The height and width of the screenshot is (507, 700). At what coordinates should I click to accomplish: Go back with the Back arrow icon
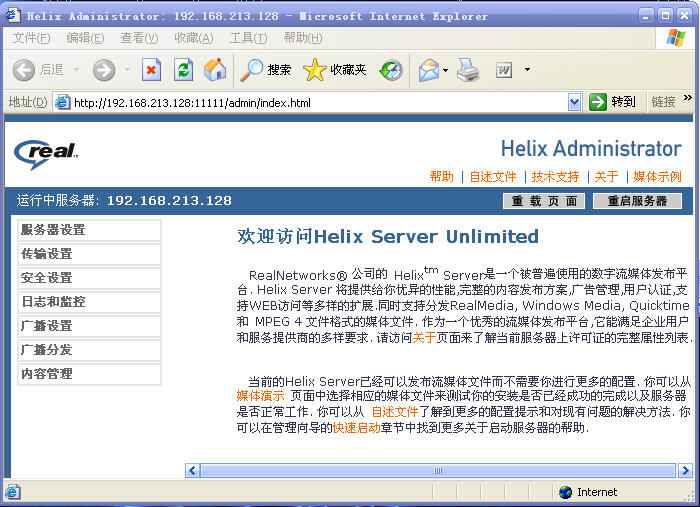pyautogui.click(x=23, y=70)
